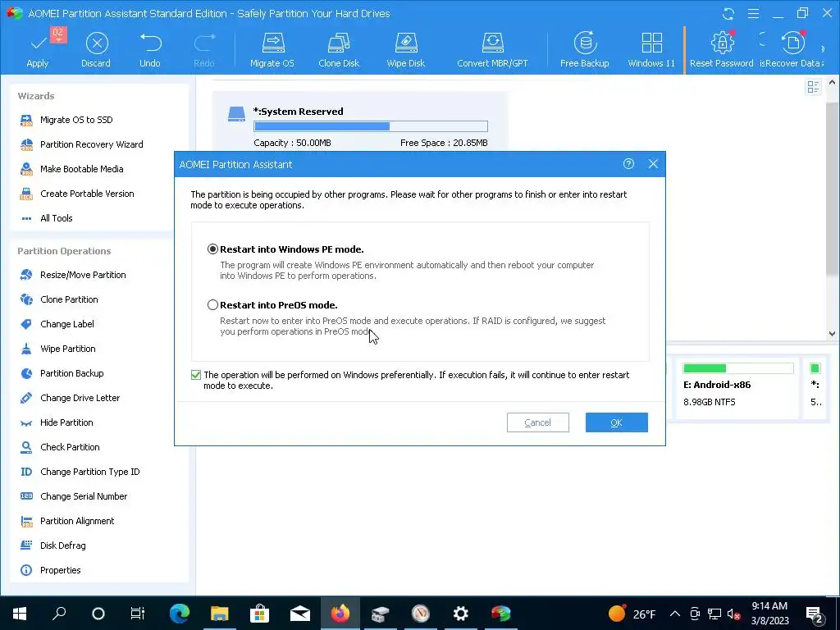
Task: Open Convert MBR/GPT tool
Action: tap(492, 49)
